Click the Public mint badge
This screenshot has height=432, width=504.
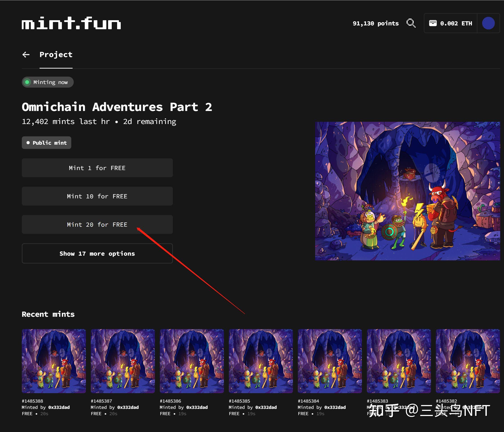47,143
